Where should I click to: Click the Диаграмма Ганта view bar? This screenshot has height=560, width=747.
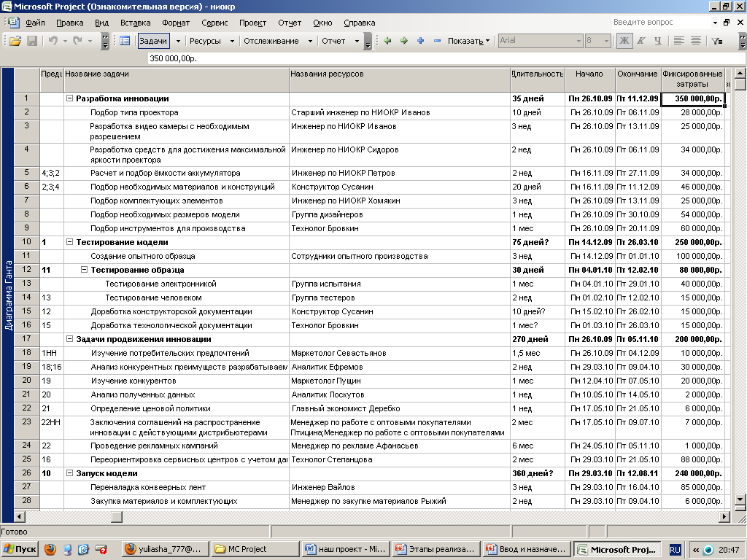click(8, 295)
